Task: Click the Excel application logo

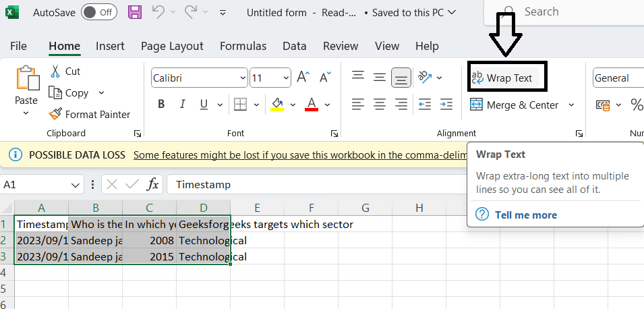Action: tap(12, 12)
